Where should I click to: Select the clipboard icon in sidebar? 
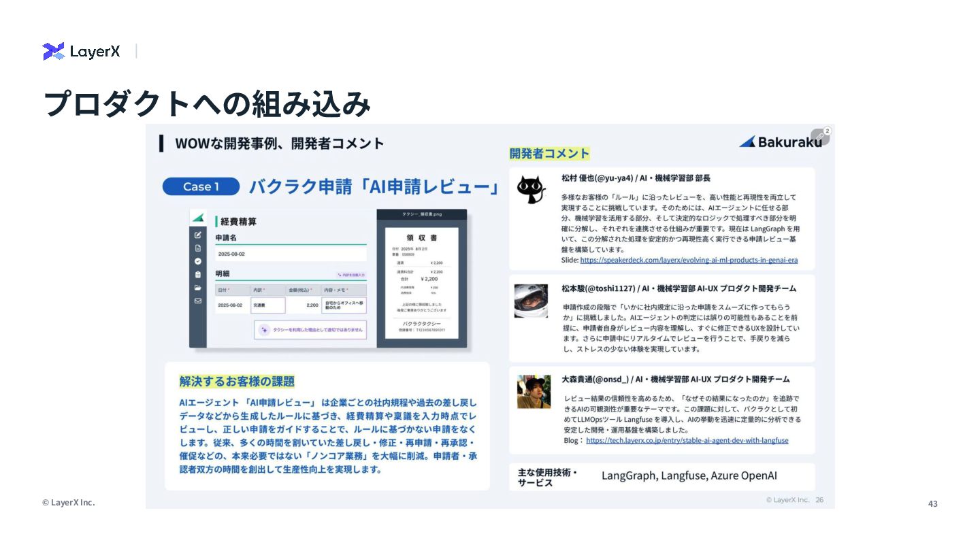pos(198,274)
